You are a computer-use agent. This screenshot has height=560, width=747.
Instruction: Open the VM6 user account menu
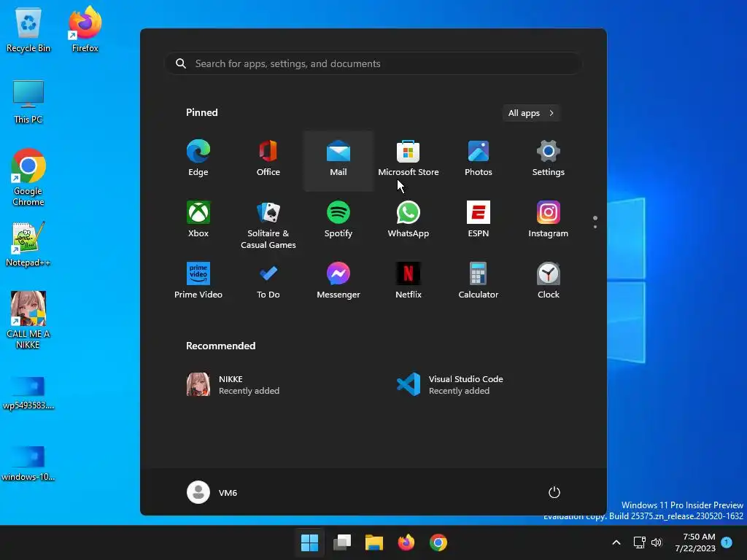(212, 492)
